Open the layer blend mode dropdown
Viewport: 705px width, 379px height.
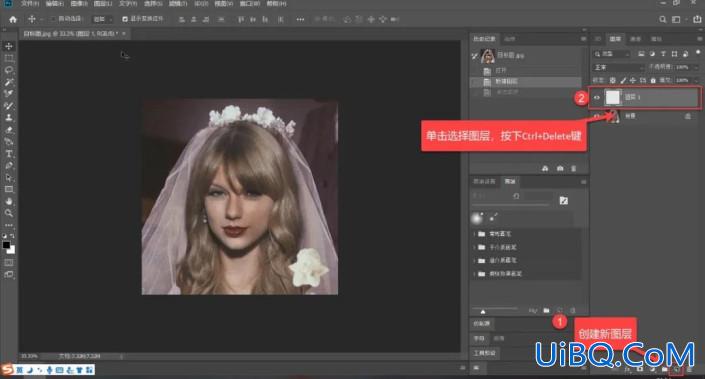[618, 67]
